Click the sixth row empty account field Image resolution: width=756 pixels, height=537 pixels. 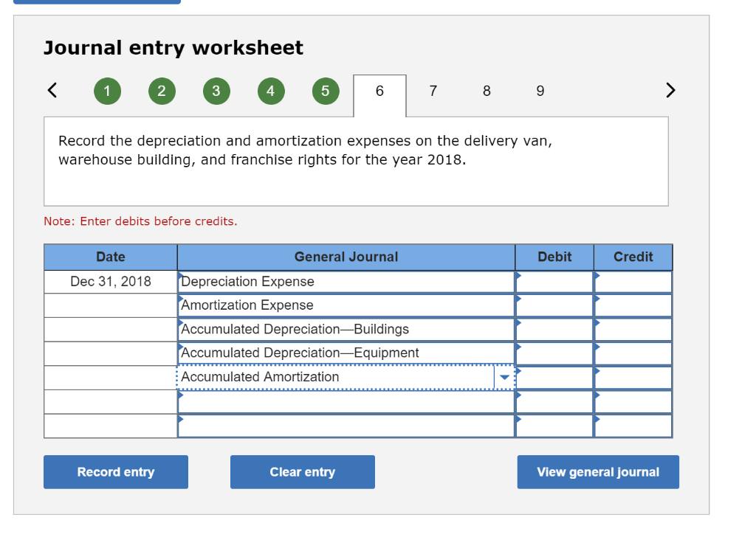pyautogui.click(x=346, y=402)
